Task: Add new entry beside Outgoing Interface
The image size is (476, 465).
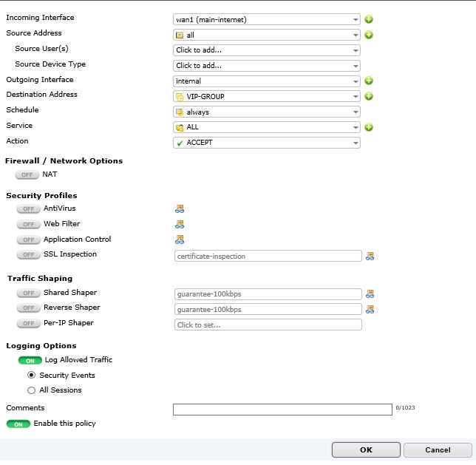Action: click(369, 81)
